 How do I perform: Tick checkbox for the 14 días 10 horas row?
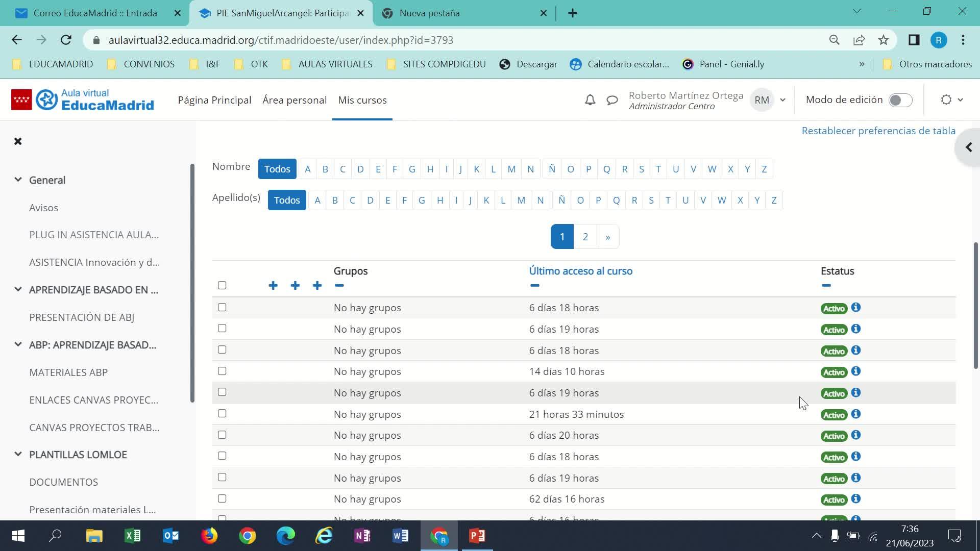pos(222,371)
